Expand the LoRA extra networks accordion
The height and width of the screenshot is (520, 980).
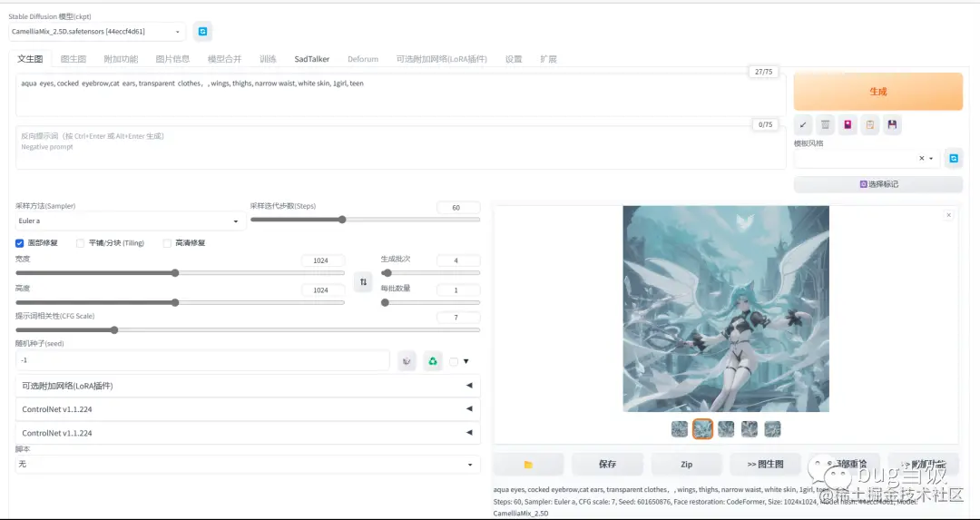click(248, 386)
